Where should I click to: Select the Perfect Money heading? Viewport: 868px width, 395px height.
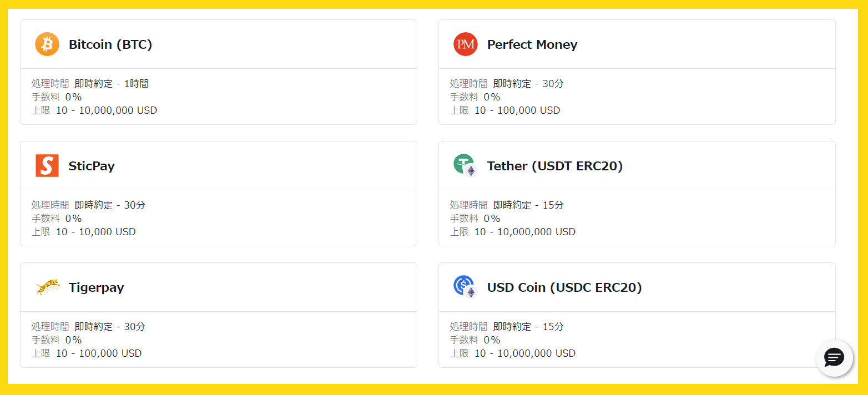pos(532,44)
